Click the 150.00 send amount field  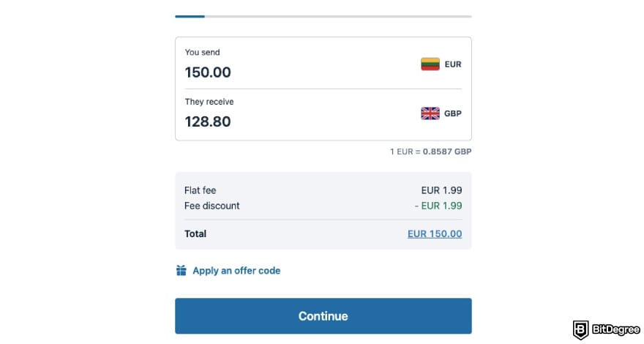(x=208, y=72)
